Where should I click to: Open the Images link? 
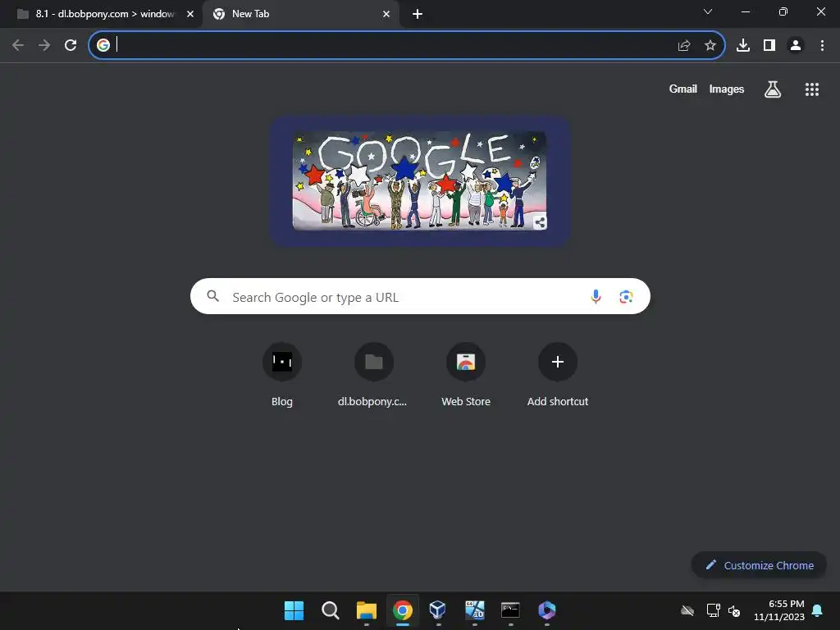click(727, 89)
